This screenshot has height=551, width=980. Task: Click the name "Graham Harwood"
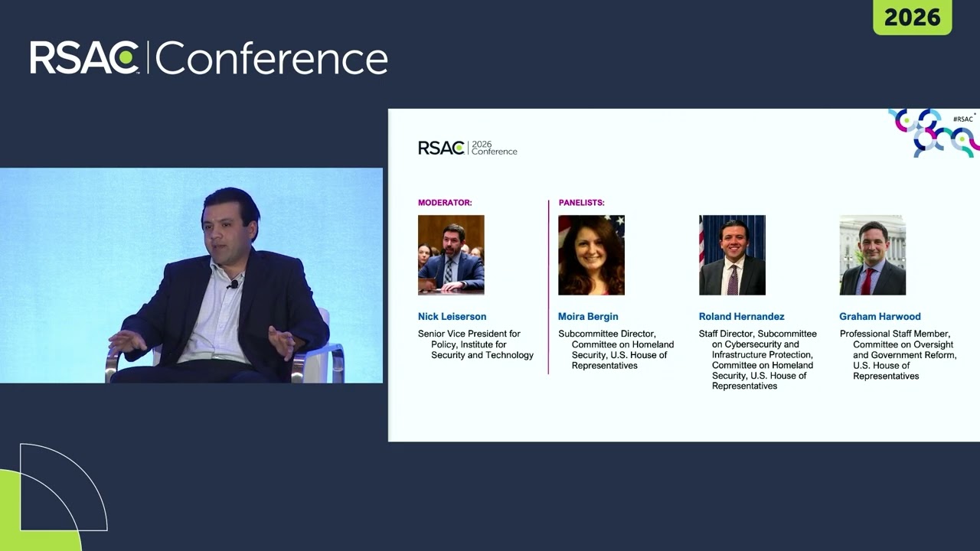(x=880, y=317)
